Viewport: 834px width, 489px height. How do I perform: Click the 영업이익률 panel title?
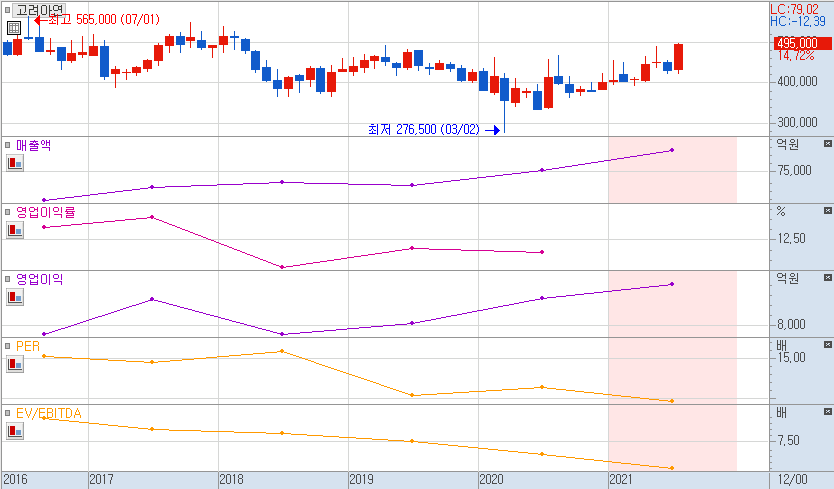(x=46, y=212)
